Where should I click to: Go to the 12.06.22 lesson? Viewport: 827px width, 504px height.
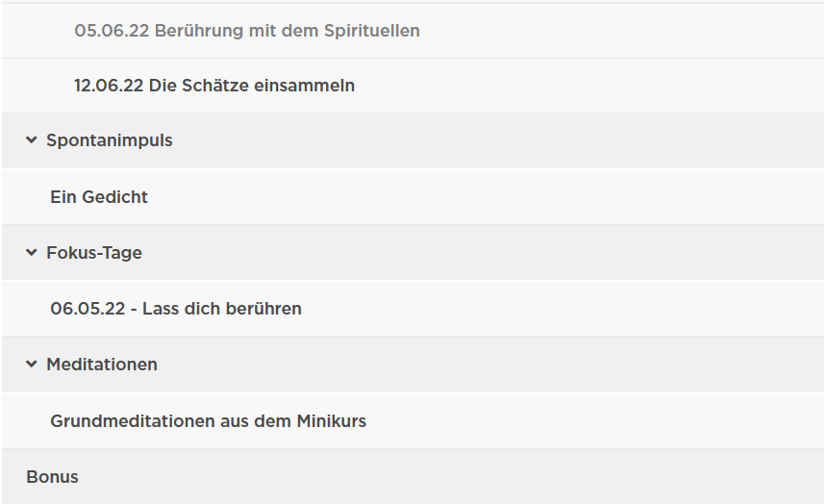214,86
